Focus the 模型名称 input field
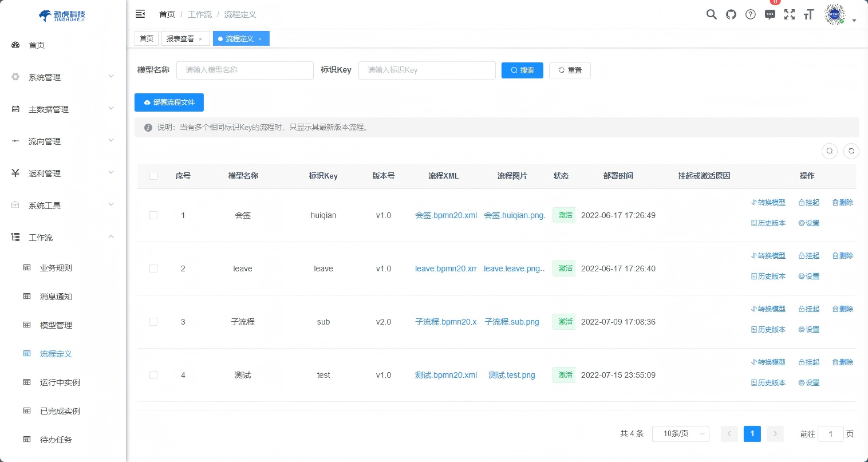The width and height of the screenshot is (868, 462). tap(245, 70)
